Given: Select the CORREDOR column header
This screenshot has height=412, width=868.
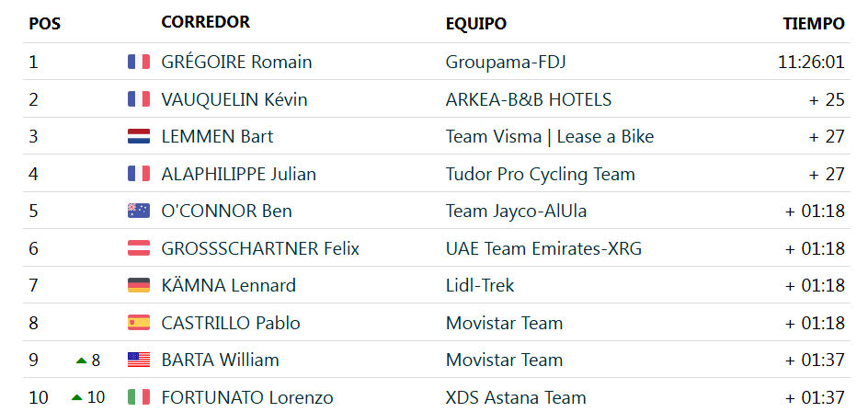Looking at the screenshot, I should point(205,22).
